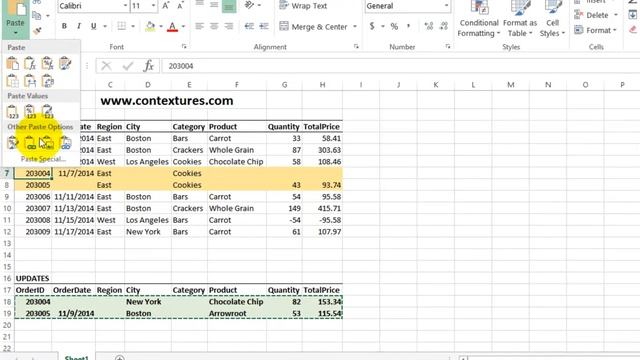Viewport: 640px width, 360px height.
Task: Click Delete cells button
Action: pos(596,16)
